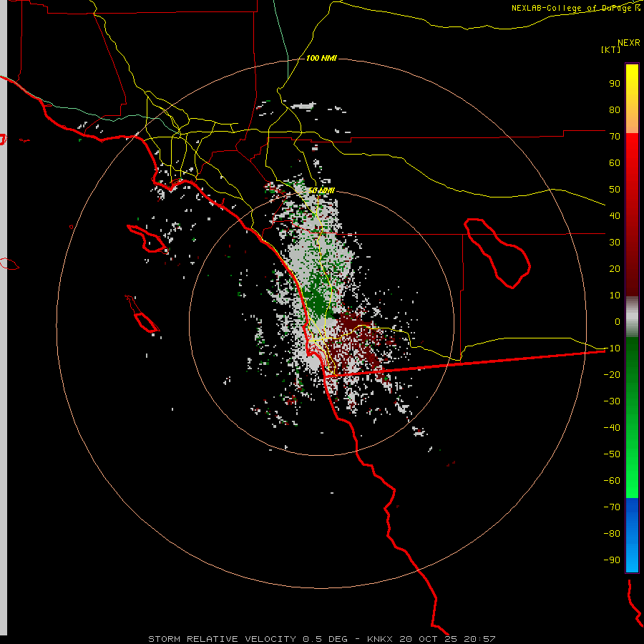Click the positive 50 scale label on the color bar
This screenshot has height=644, width=644.
tap(615, 190)
